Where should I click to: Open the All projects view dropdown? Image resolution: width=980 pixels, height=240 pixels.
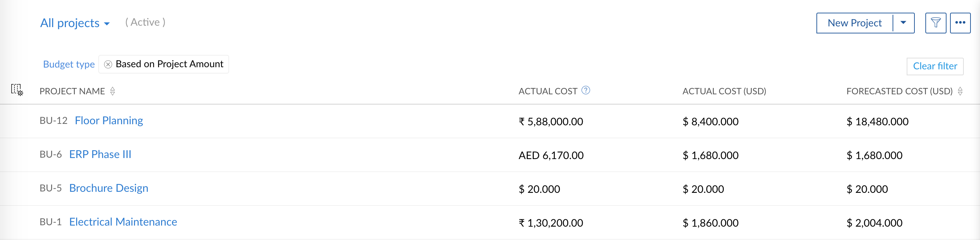(75, 23)
